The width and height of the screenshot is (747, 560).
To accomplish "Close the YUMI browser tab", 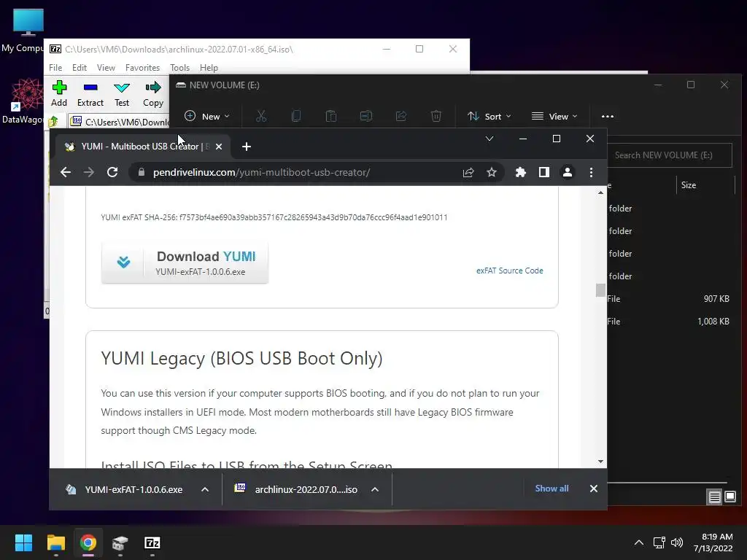I will [x=219, y=147].
